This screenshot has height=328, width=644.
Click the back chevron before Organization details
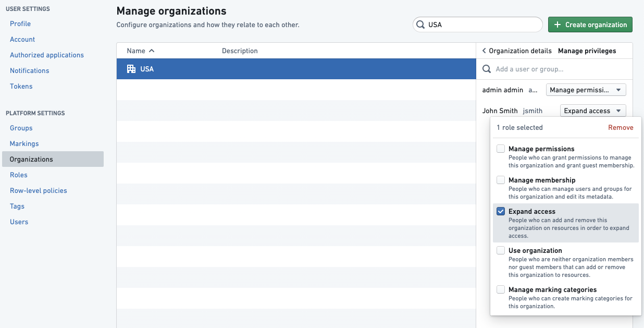[x=484, y=51]
